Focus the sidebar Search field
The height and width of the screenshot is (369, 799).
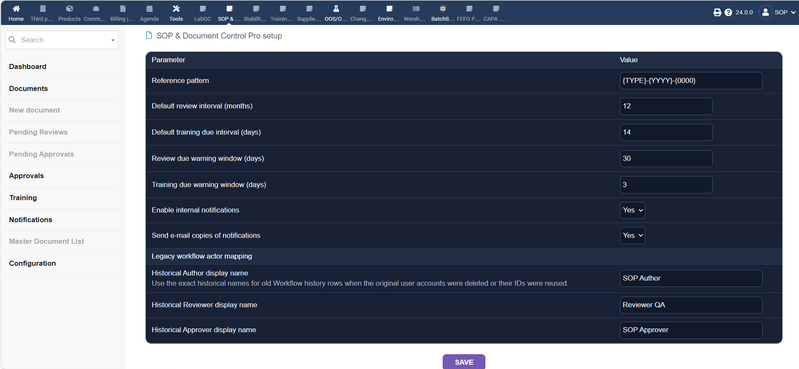pyautogui.click(x=62, y=40)
